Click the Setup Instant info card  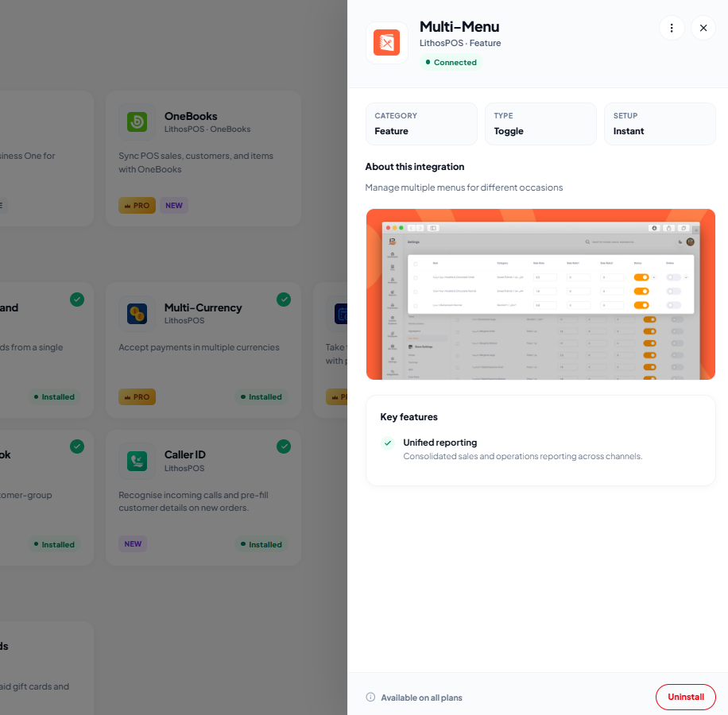pyautogui.click(x=660, y=124)
